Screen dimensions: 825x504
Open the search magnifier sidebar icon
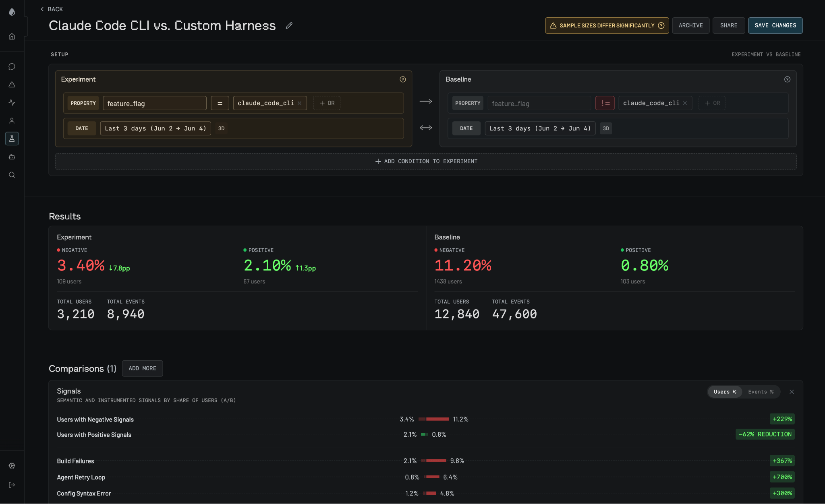(12, 175)
